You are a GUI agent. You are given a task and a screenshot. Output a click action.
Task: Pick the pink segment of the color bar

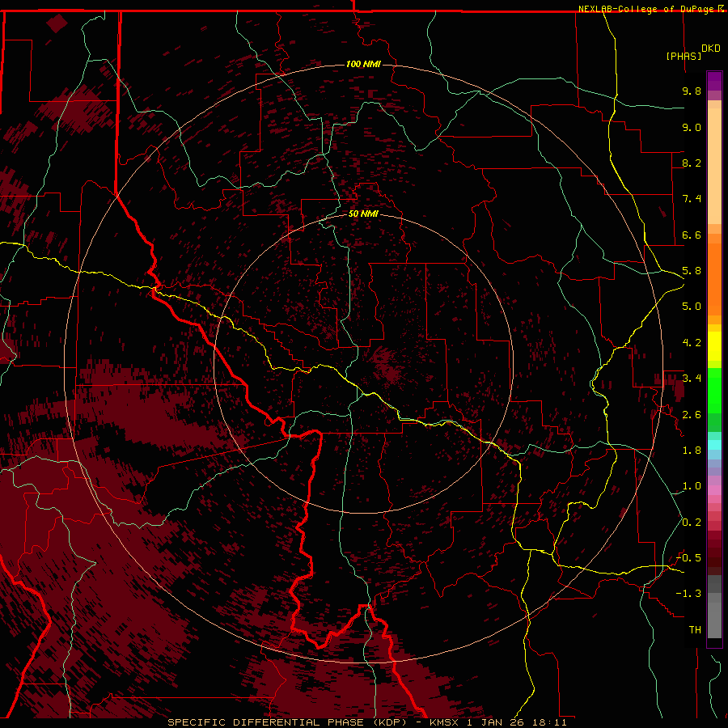tap(714, 490)
